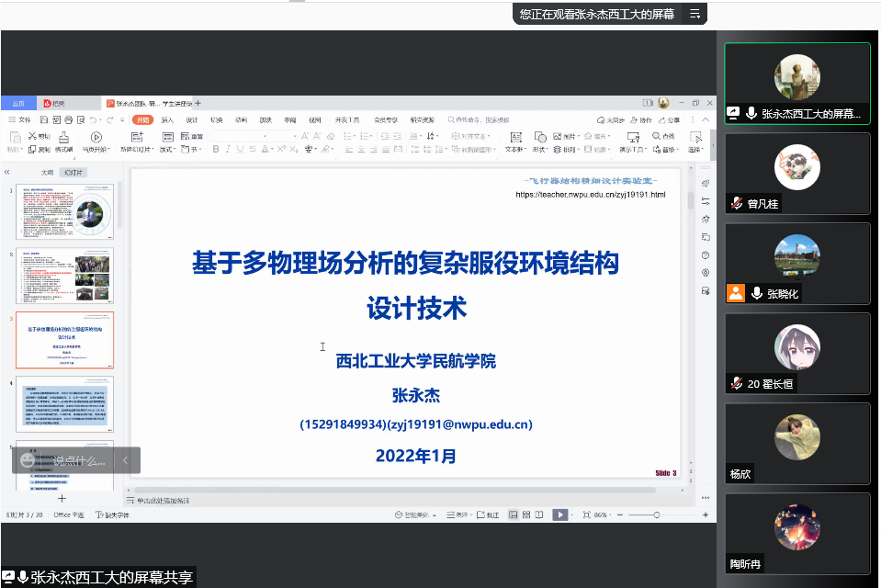
Task: Click the bold B formatting icon
Action: point(216,149)
